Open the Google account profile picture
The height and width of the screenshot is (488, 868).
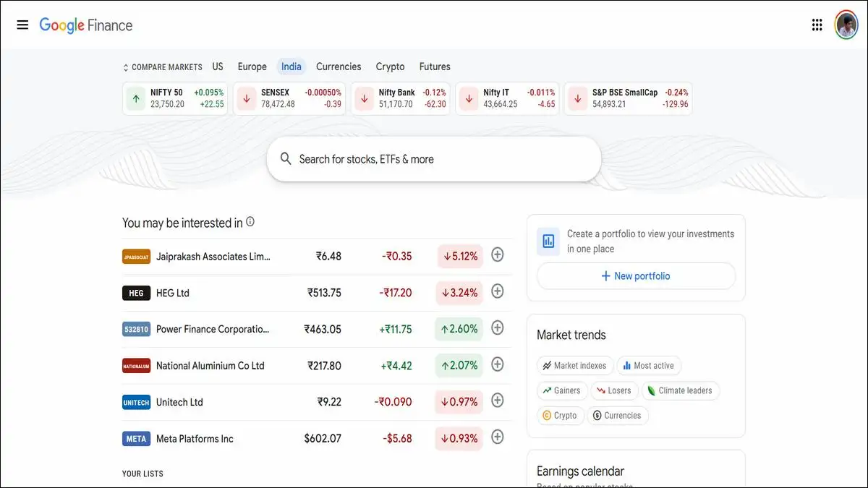(846, 25)
